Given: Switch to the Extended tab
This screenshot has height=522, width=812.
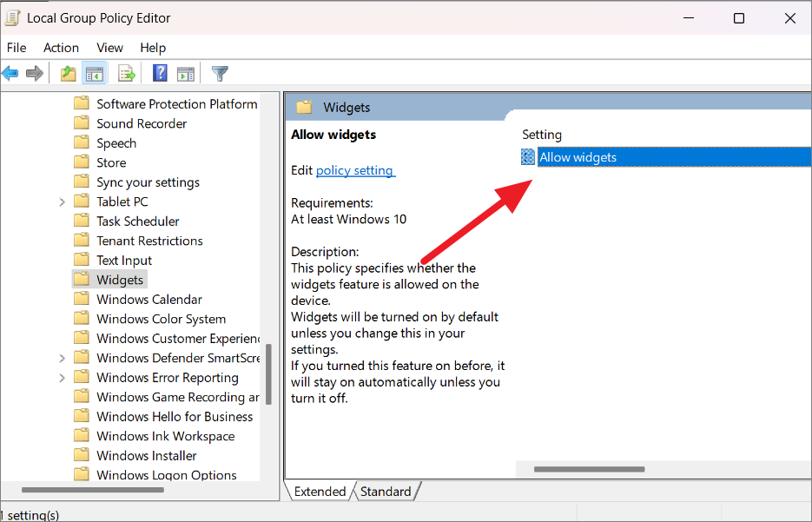Looking at the screenshot, I should tap(320, 492).
